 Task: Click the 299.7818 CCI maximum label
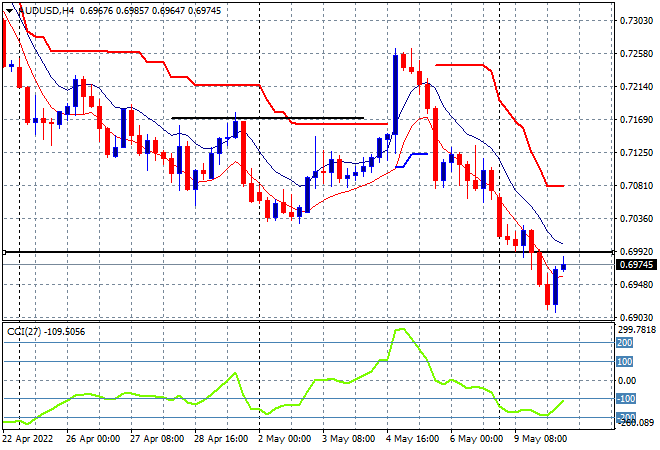(636, 329)
